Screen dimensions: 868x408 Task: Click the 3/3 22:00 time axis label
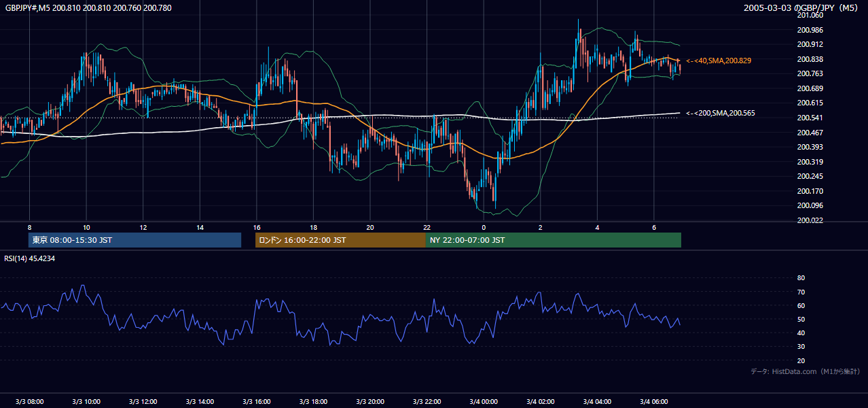pos(427,402)
